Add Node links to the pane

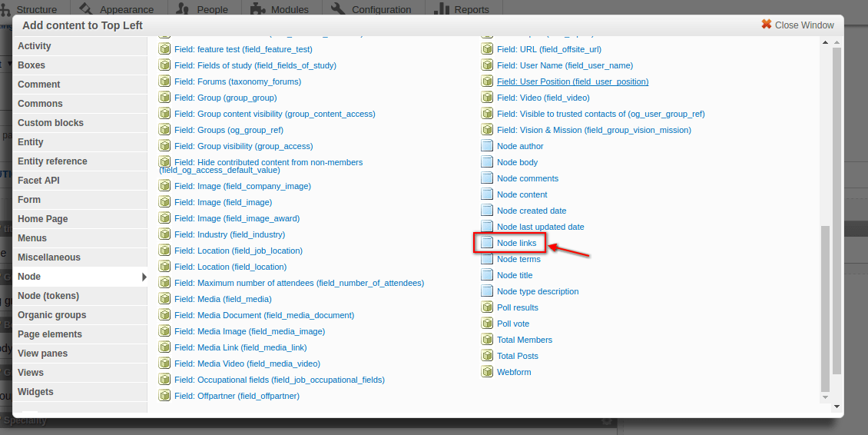pos(516,243)
